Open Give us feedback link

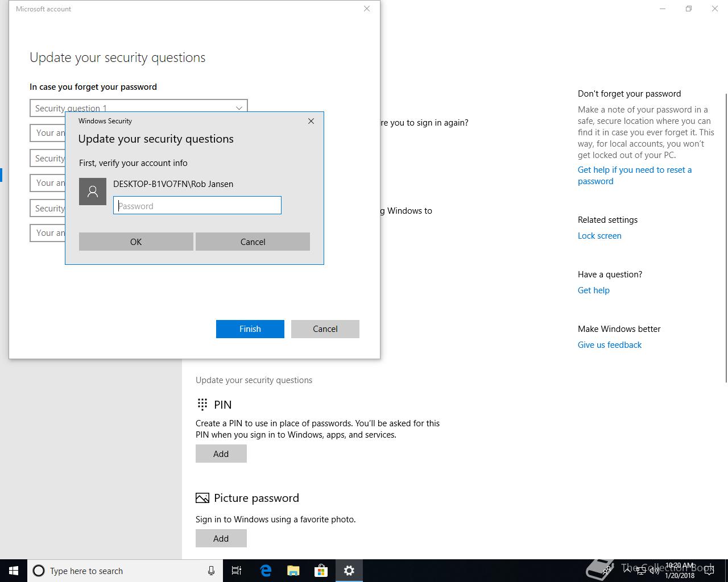pos(610,345)
